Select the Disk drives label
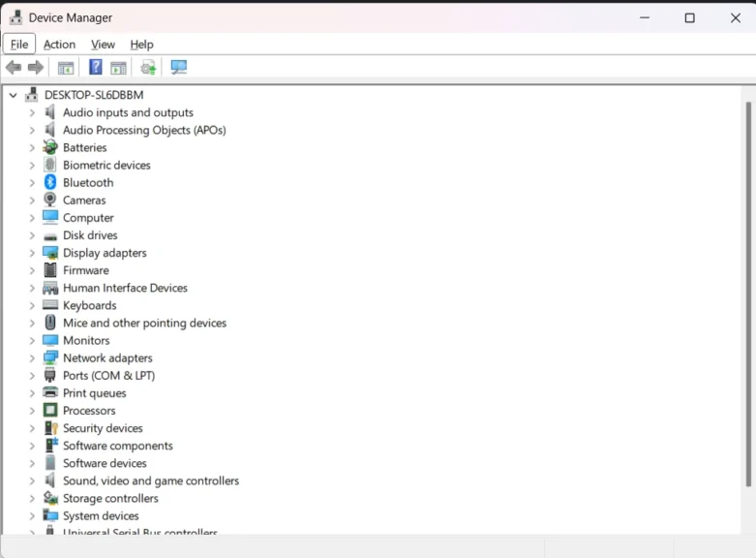The image size is (756, 558). tap(90, 235)
